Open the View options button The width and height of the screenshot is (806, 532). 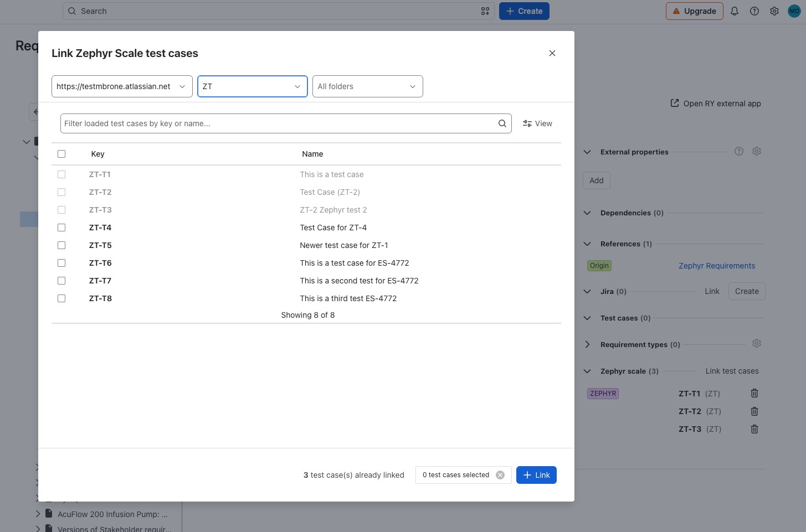[x=537, y=123]
